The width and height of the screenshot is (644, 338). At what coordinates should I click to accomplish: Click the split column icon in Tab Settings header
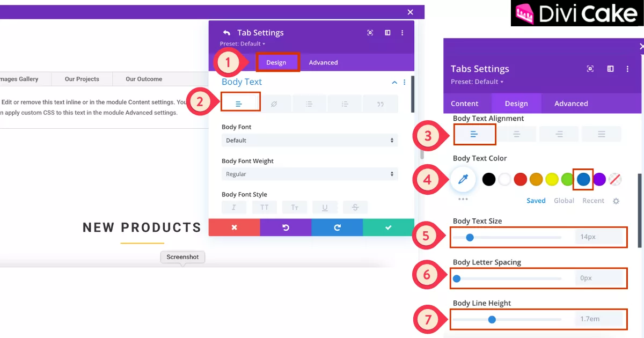tap(387, 33)
